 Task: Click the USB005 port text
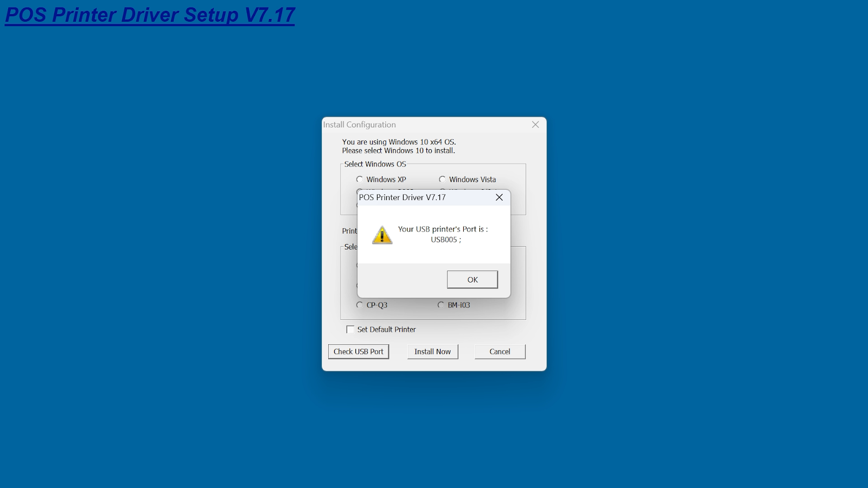coord(446,240)
